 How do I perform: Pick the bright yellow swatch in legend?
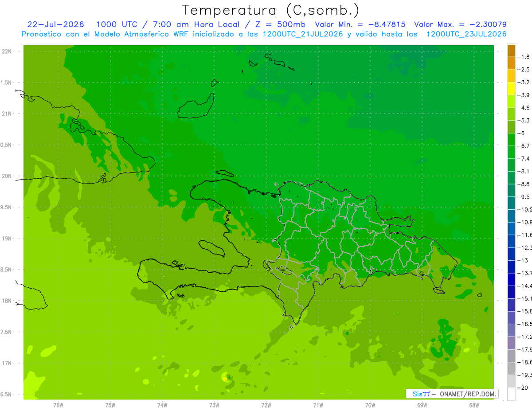pos(511,89)
